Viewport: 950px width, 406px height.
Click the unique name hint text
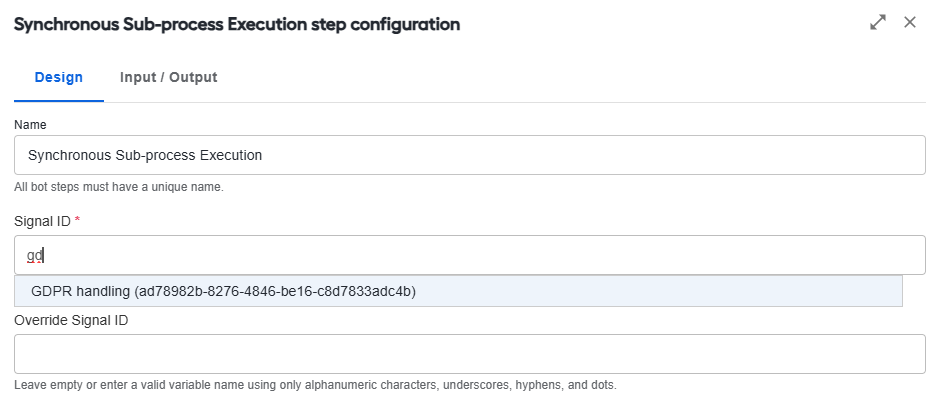pyautogui.click(x=119, y=187)
